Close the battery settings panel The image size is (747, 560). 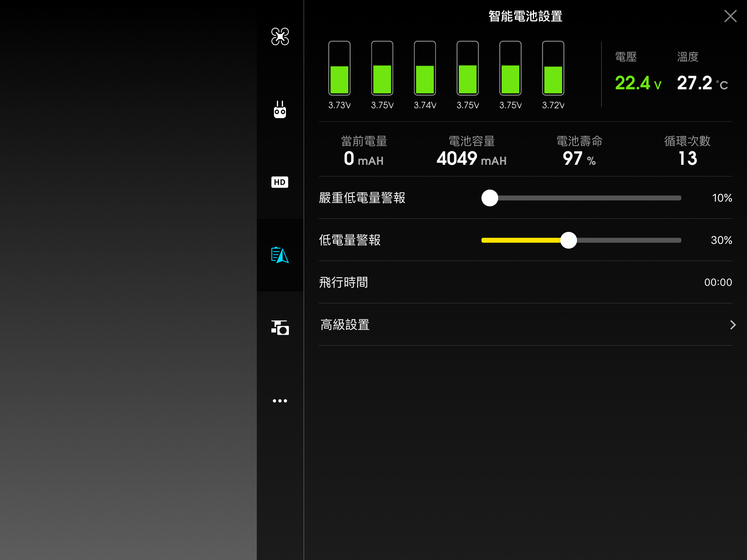730,16
